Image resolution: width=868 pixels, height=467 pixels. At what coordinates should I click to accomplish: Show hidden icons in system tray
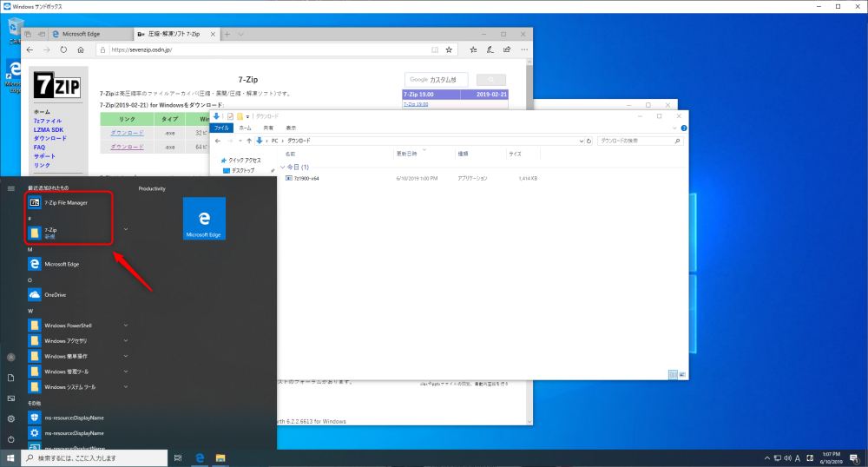click(766, 458)
